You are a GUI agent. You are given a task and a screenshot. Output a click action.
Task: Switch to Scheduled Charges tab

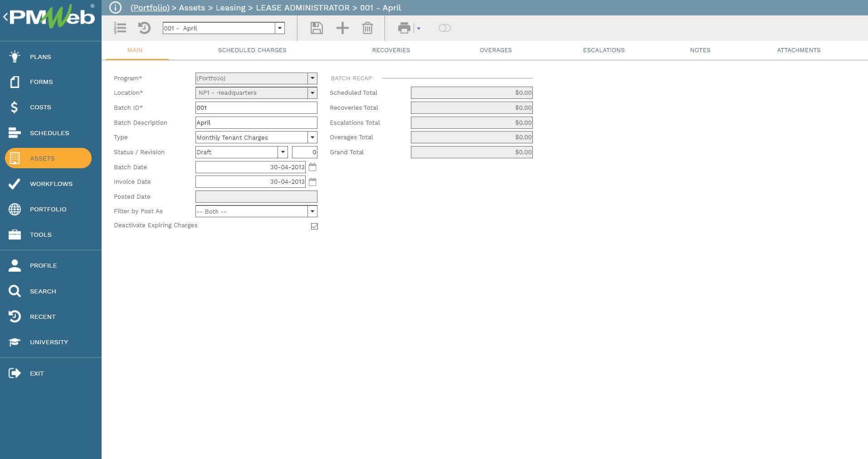(252, 50)
